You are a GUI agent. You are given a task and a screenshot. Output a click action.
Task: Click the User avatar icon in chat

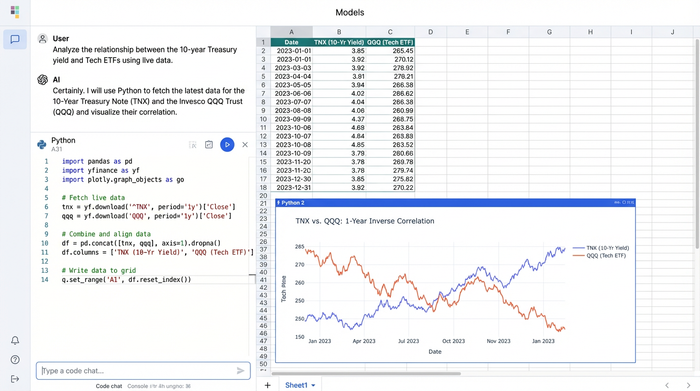pos(42,39)
